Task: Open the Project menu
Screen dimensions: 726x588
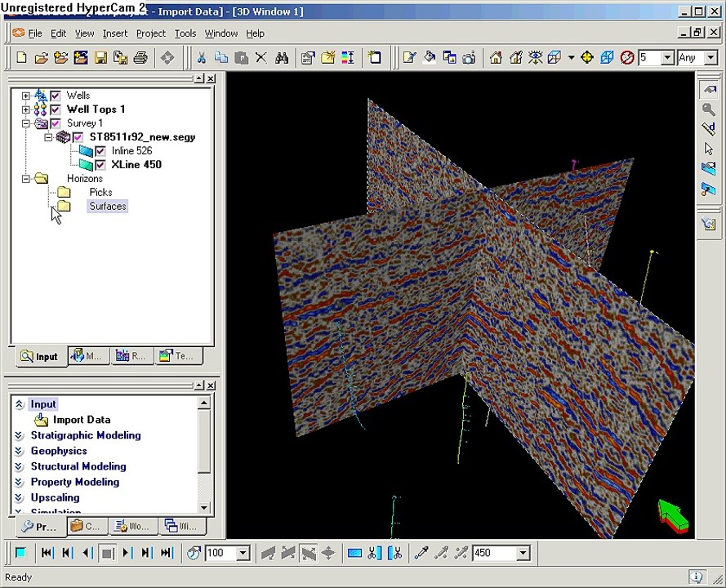Action: 151,33
